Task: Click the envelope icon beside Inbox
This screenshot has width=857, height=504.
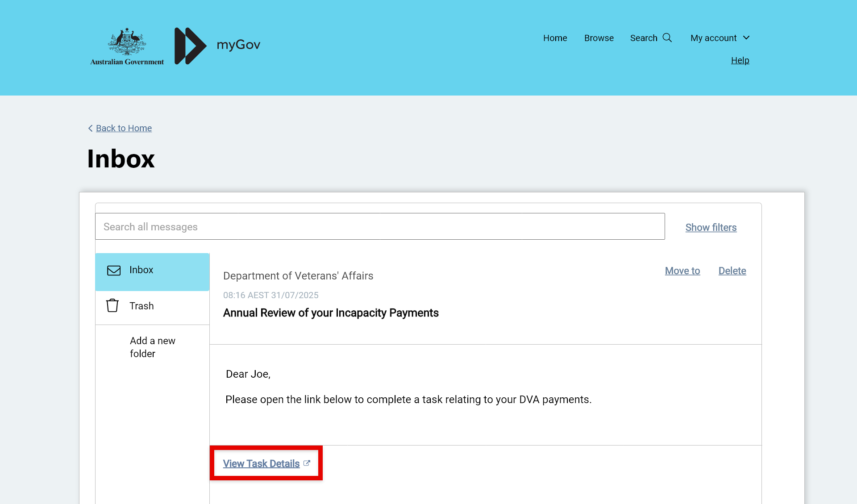Action: 113,270
